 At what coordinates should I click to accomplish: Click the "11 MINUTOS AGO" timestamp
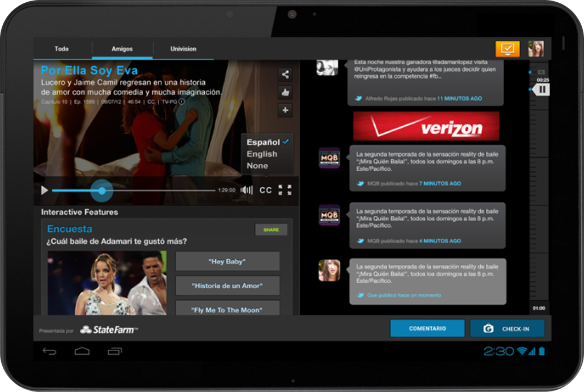click(459, 99)
